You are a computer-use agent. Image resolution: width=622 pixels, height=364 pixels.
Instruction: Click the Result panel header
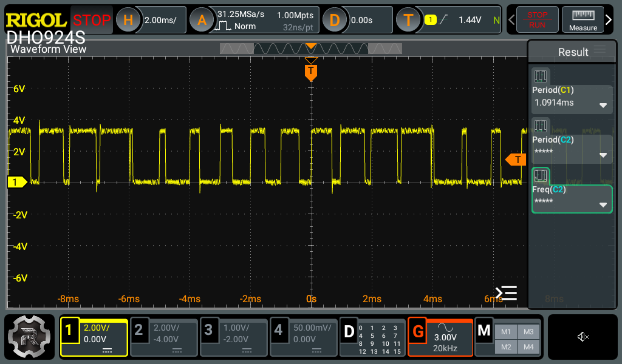[572, 52]
